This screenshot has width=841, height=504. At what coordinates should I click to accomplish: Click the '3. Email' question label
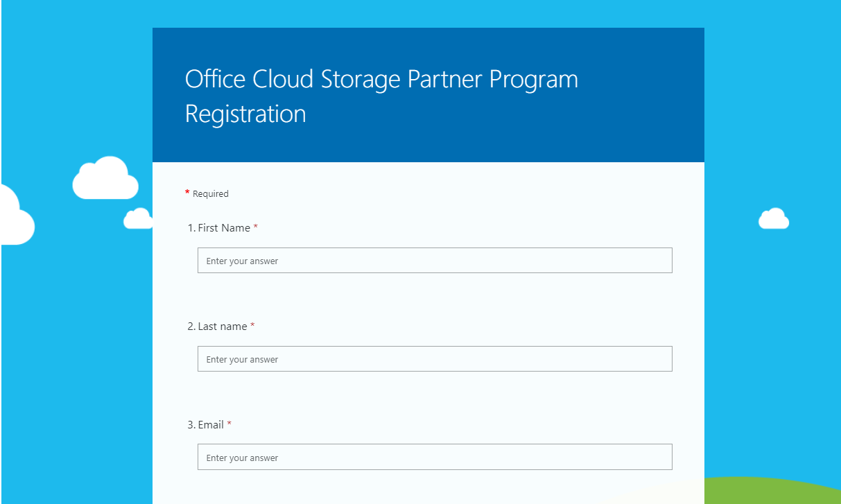point(207,424)
